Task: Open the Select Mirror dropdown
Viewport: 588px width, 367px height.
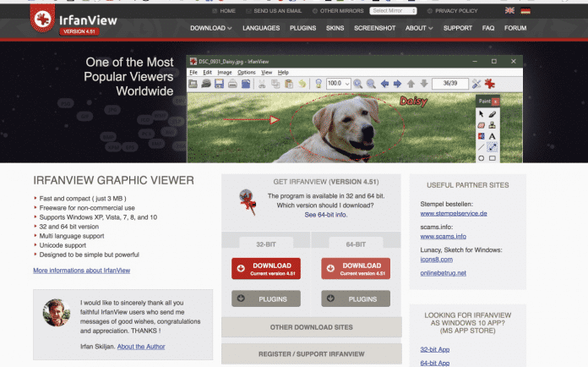Action: click(x=393, y=11)
